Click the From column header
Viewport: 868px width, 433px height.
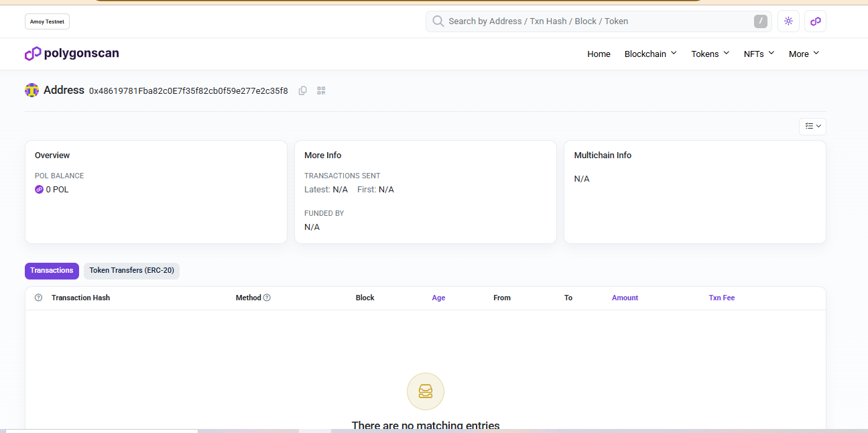(x=502, y=298)
